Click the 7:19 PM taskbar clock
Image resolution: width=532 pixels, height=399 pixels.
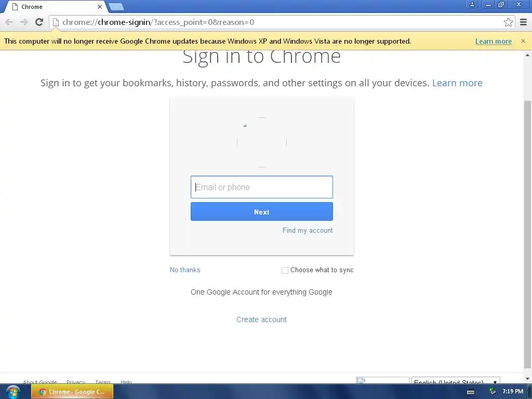pos(513,392)
